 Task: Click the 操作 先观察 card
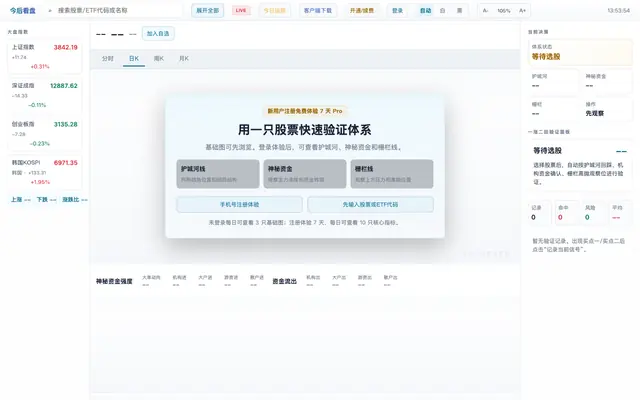point(607,109)
